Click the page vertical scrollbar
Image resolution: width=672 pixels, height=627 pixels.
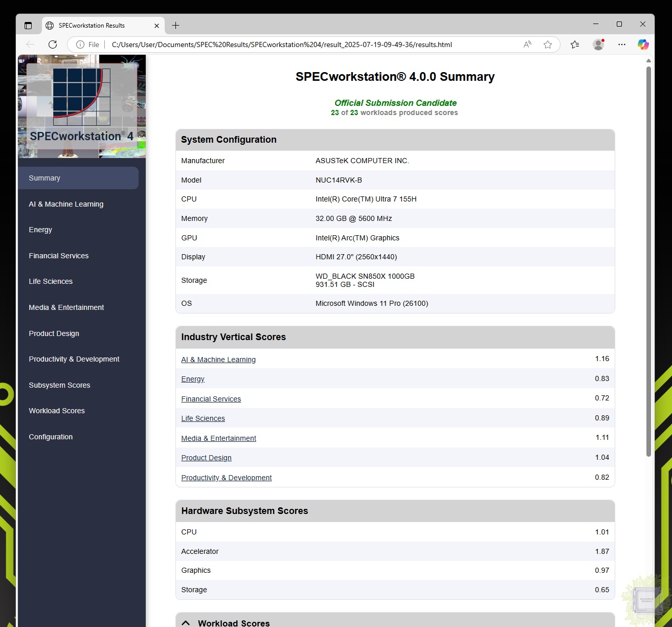(648, 261)
